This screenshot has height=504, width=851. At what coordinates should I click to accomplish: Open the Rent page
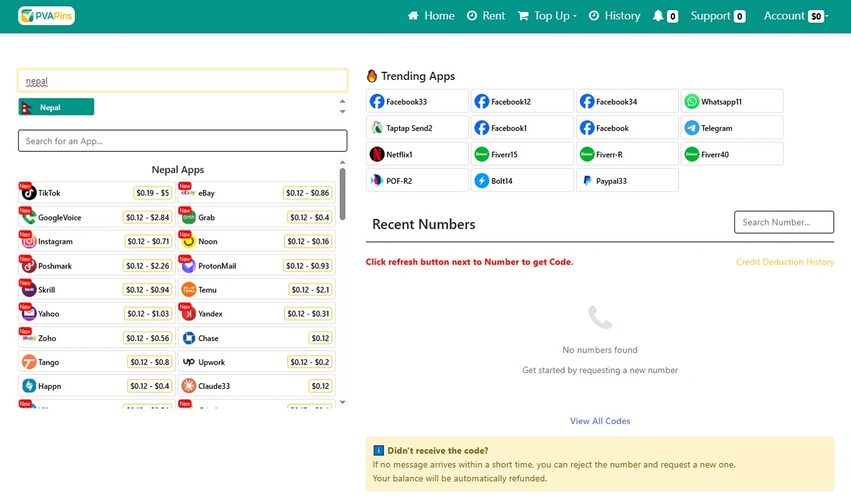pos(486,16)
